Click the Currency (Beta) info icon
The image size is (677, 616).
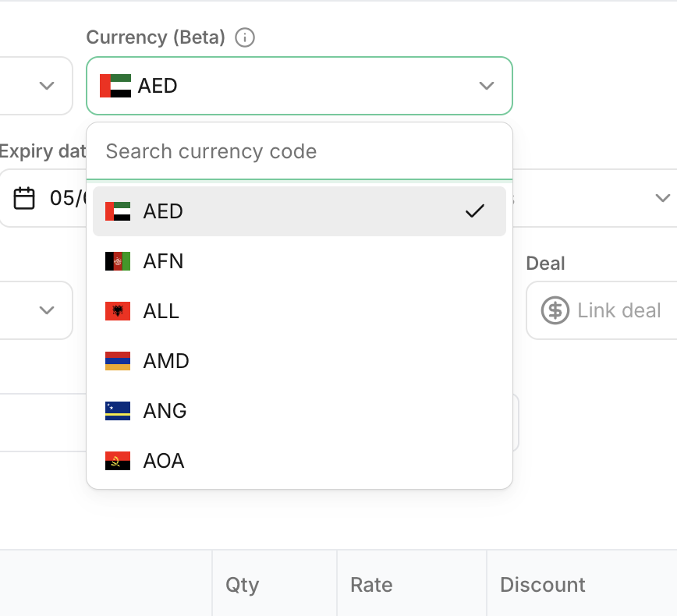[x=245, y=37]
